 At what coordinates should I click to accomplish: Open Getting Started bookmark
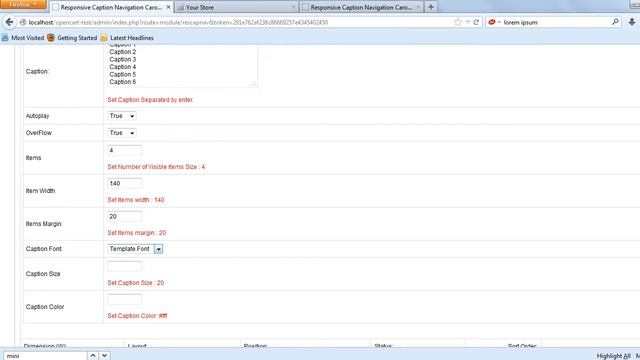tap(72, 38)
